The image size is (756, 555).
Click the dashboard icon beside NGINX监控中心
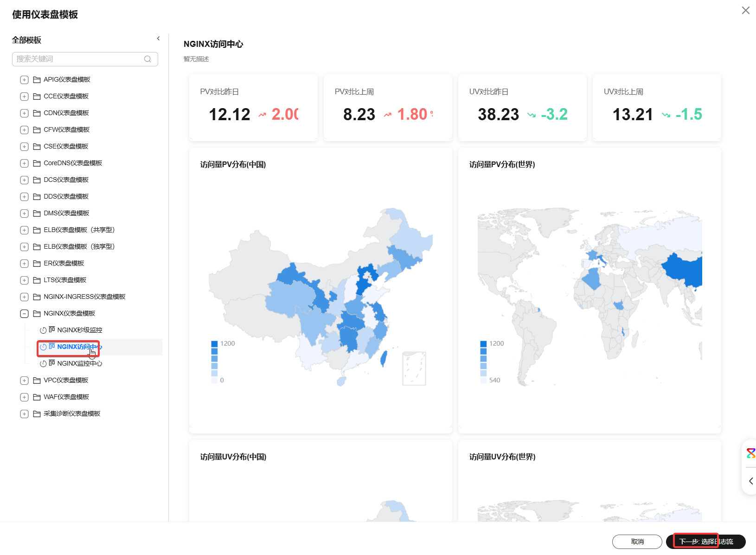[52, 363]
